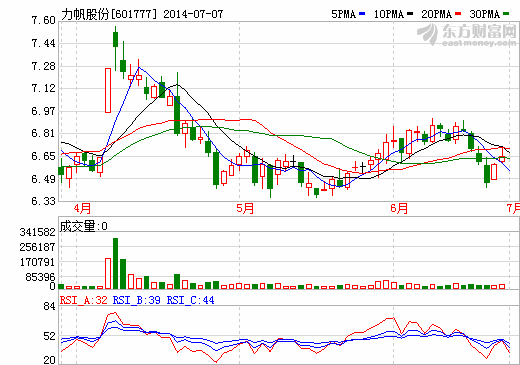Image resolution: width=520 pixels, height=365 pixels.
Task: Click the RSI_A:32 indicator label
Action: click(x=84, y=300)
